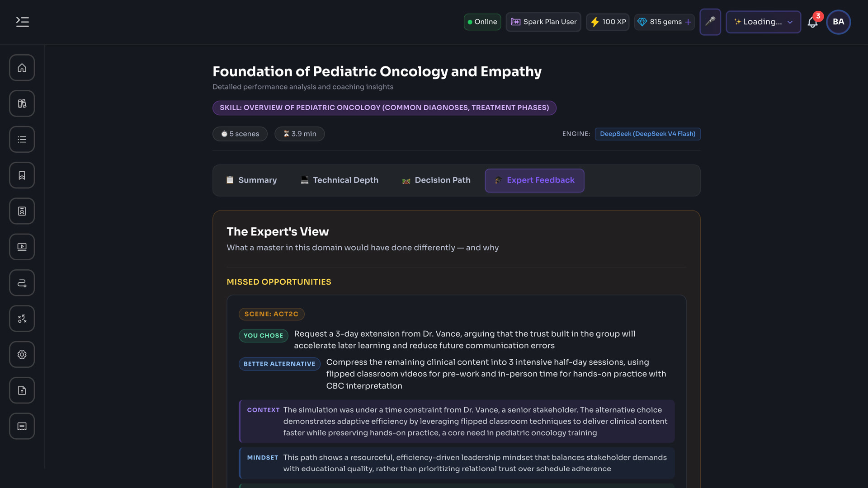
Task: Click the Online status badge
Action: pyautogui.click(x=482, y=22)
